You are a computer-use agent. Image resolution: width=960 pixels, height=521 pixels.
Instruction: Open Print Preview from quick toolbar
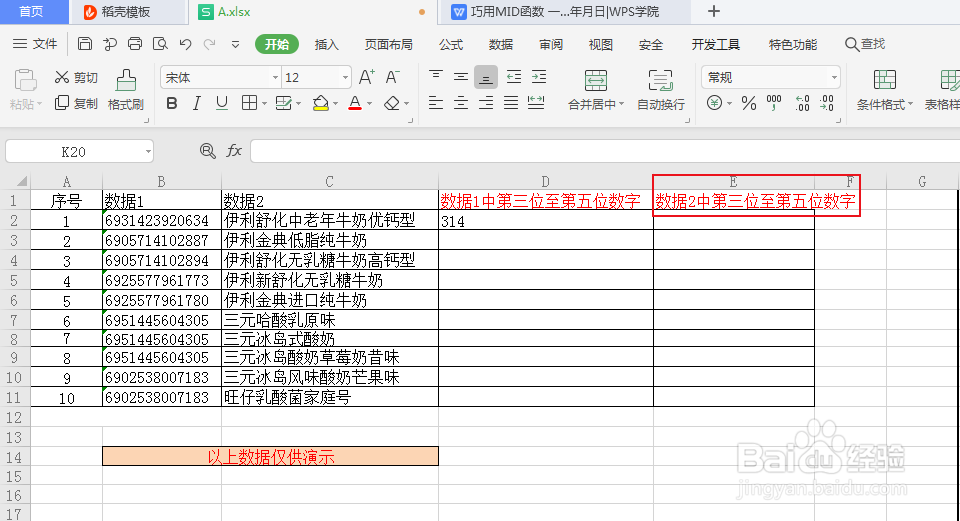pyautogui.click(x=160, y=44)
